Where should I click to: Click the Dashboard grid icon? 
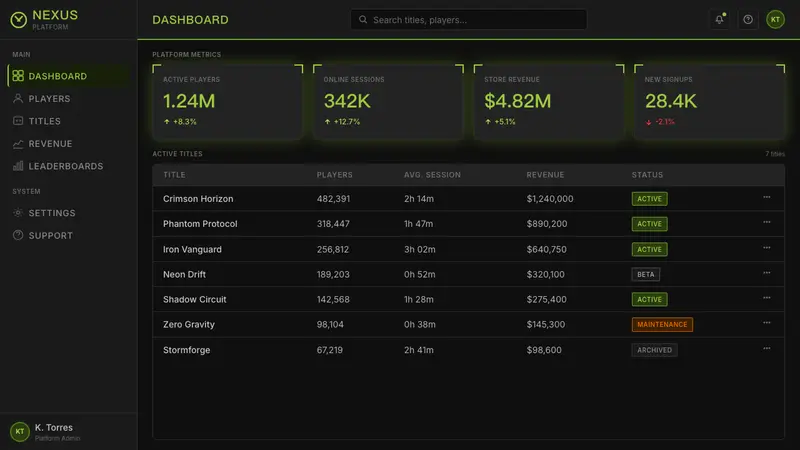coord(18,76)
